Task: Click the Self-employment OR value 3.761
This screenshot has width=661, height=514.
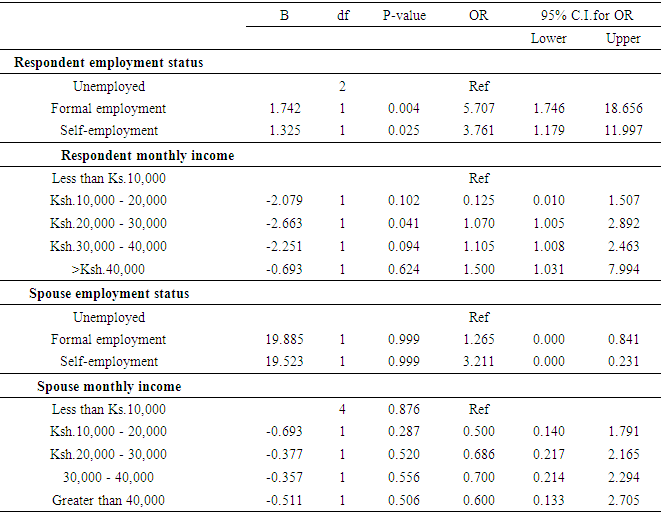Action: pos(478,131)
